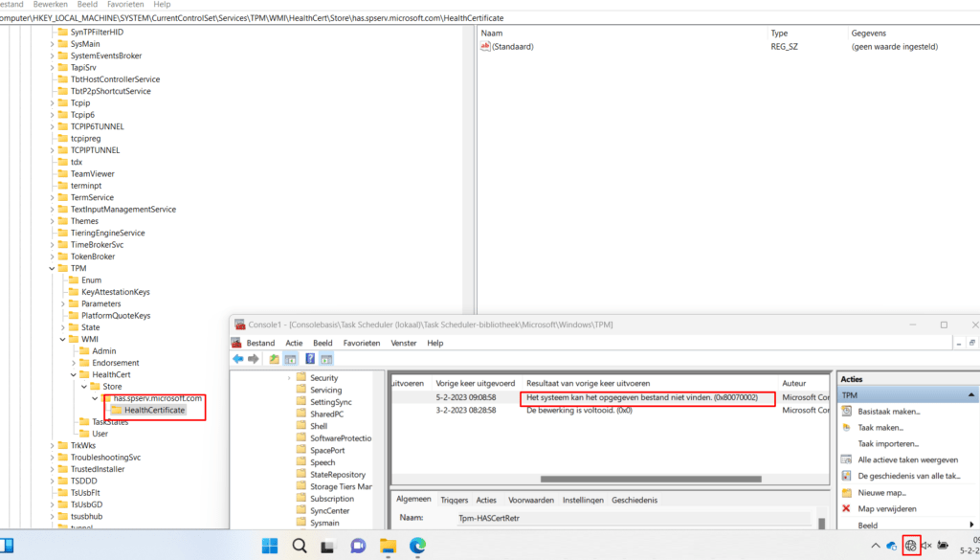Go back using the console's blue back arrow
The width and height of the screenshot is (980, 560).
click(237, 359)
